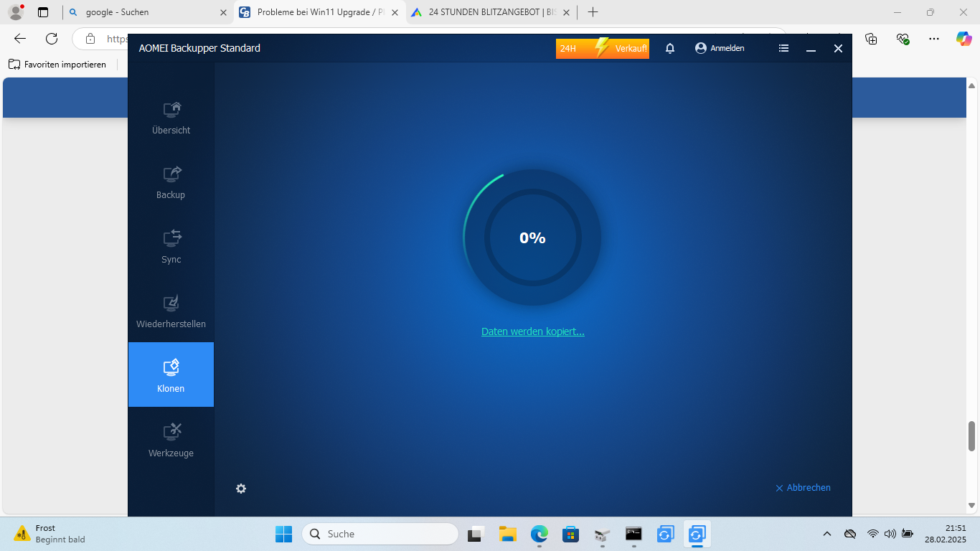Click the notification bell in AOMEI
The height and width of the screenshot is (551, 980).
point(670,48)
